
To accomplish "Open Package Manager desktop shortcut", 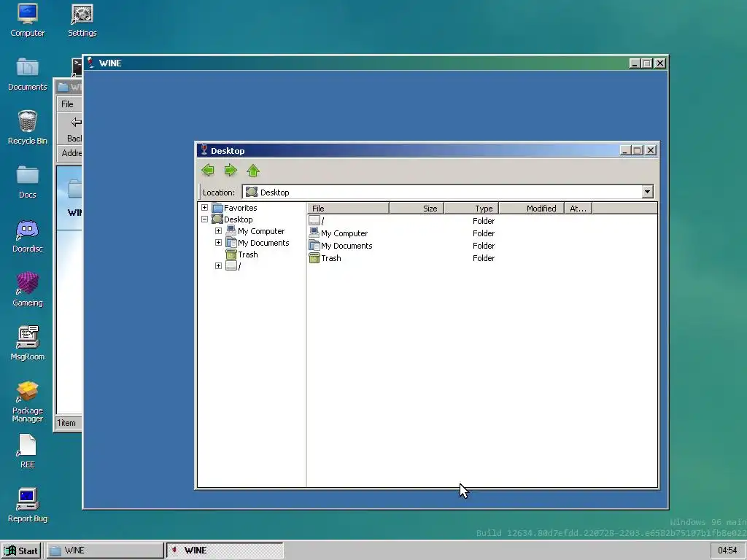I will tap(27, 401).
